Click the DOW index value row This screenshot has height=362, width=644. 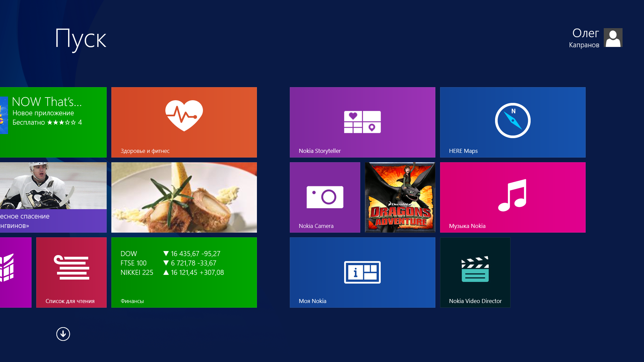coord(170,254)
